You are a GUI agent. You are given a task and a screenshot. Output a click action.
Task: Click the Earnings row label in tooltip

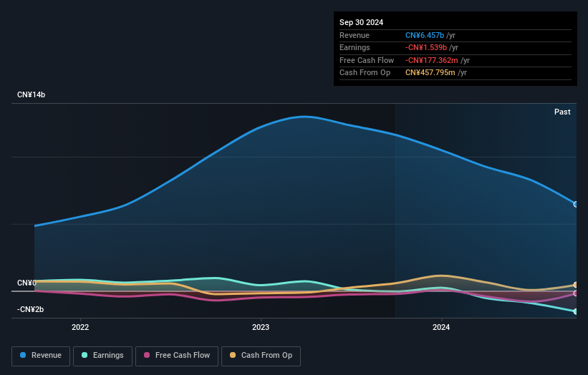[355, 47]
